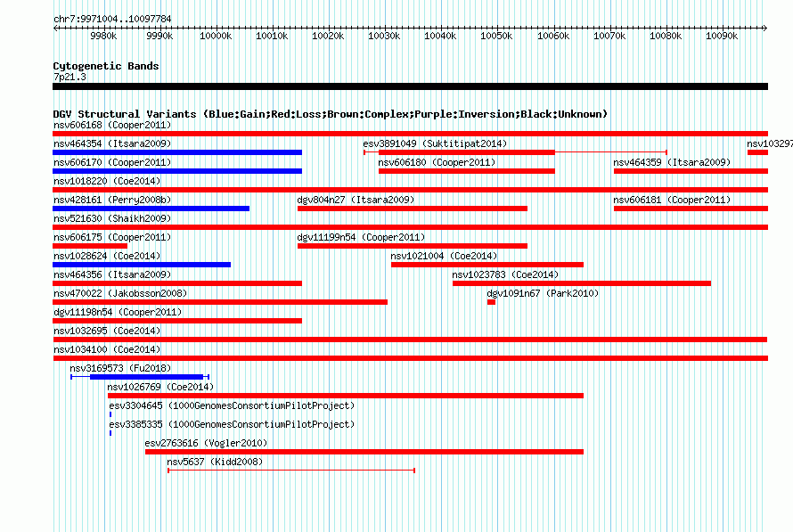Click the red bar of esv3891049
793x532 pixels.
pos(466,152)
